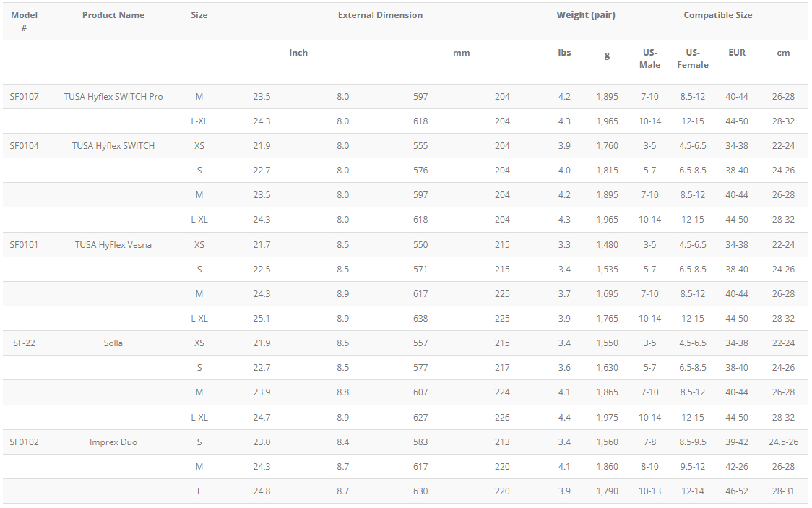Image resolution: width=812 pixels, height=508 pixels.
Task: Click the 24.5-26 cm size value
Action: tap(783, 442)
